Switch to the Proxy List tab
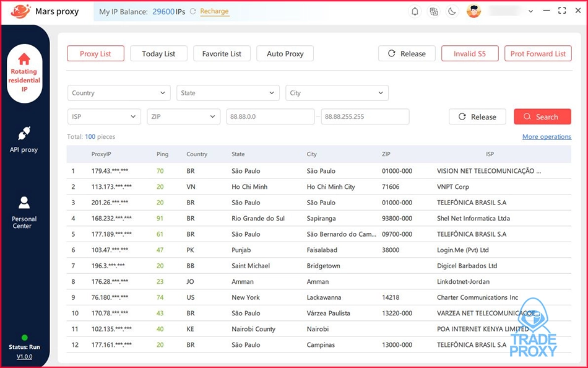This screenshot has width=588, height=368. [x=95, y=54]
